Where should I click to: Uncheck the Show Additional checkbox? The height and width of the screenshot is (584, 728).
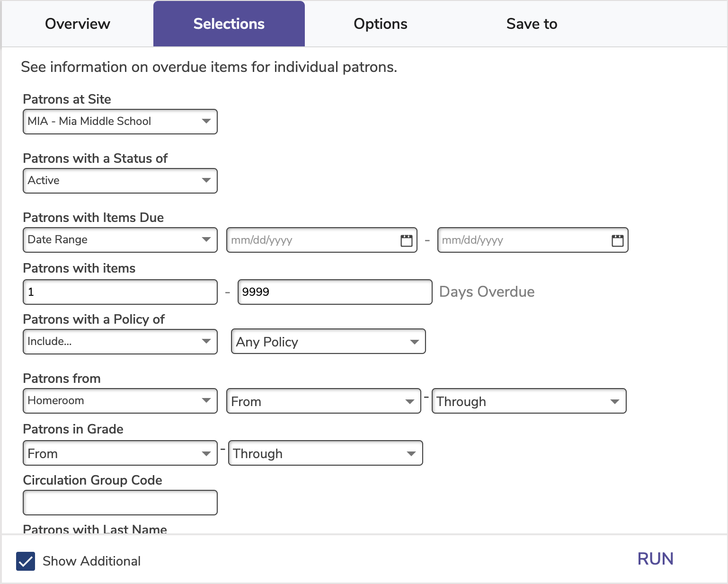[x=26, y=562]
